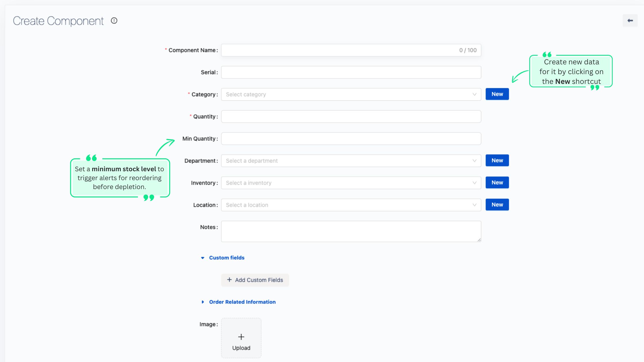
Task: Click the New button next to Department
Action: 497,160
